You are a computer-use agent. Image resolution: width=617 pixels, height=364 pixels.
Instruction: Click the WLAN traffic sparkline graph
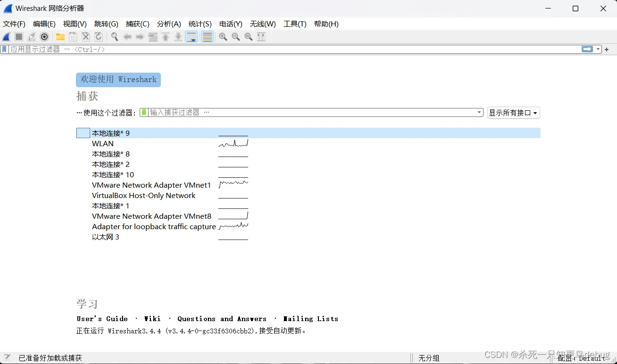pyautogui.click(x=233, y=143)
